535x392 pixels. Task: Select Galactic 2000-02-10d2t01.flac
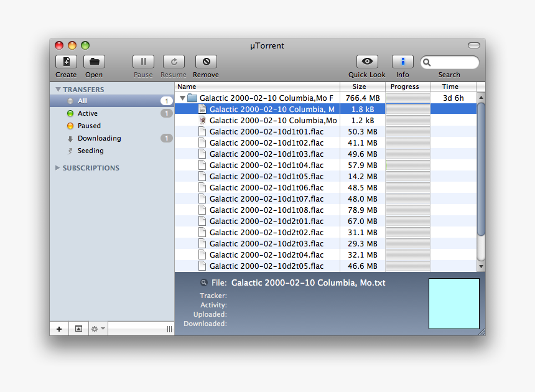(x=266, y=222)
